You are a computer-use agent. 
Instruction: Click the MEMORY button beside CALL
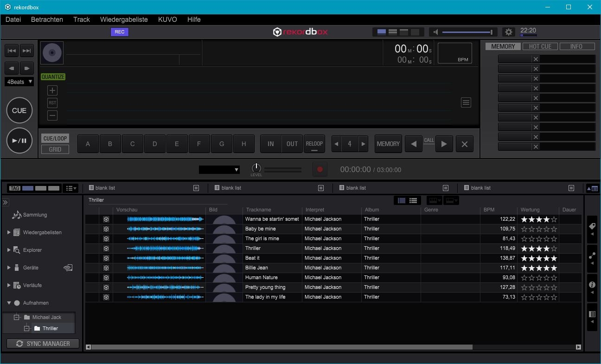point(388,144)
